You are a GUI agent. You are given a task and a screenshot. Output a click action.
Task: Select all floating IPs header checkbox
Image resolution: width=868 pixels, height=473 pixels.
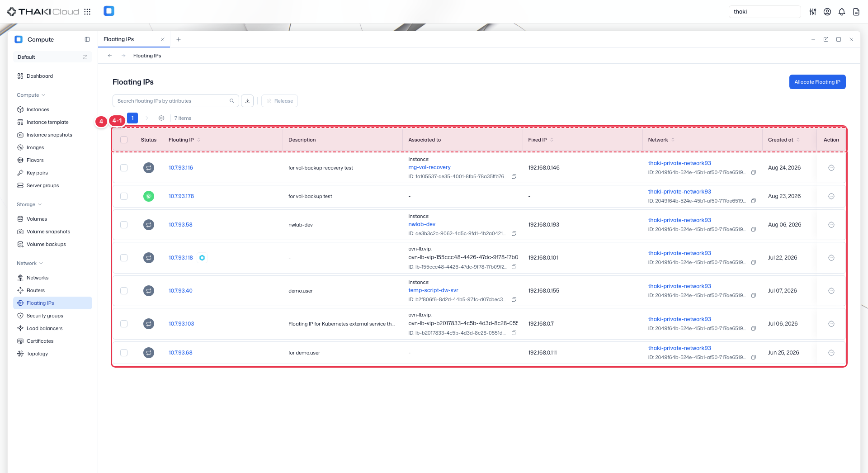(124, 140)
